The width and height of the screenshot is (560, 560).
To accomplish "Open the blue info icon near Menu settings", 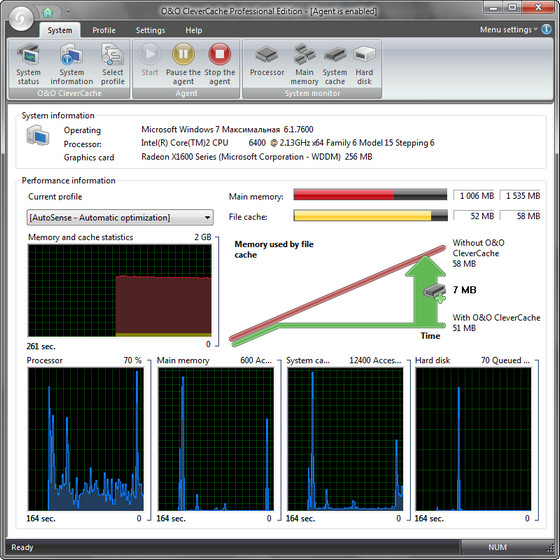I will (x=546, y=29).
